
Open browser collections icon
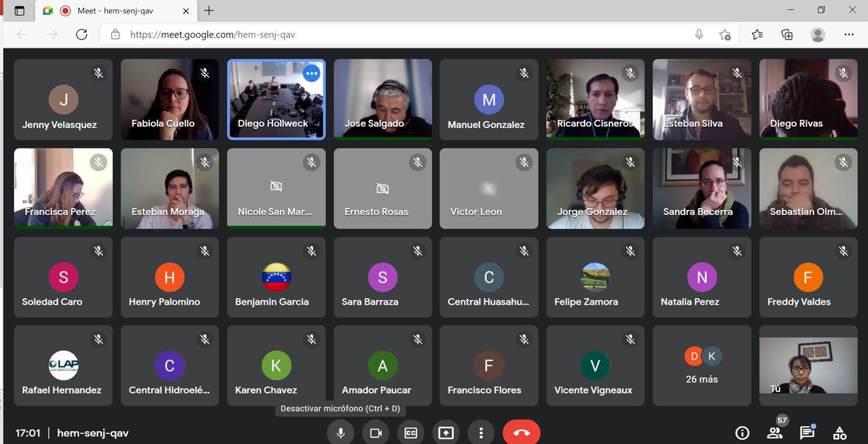click(x=787, y=34)
